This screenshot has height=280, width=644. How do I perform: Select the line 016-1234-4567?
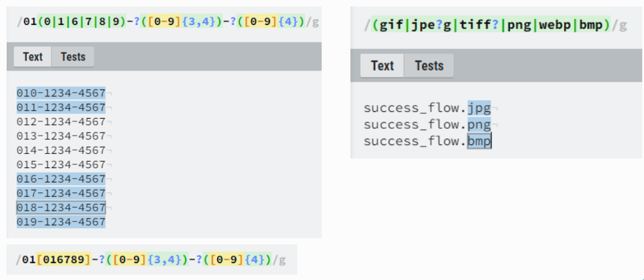pyautogui.click(x=61, y=179)
